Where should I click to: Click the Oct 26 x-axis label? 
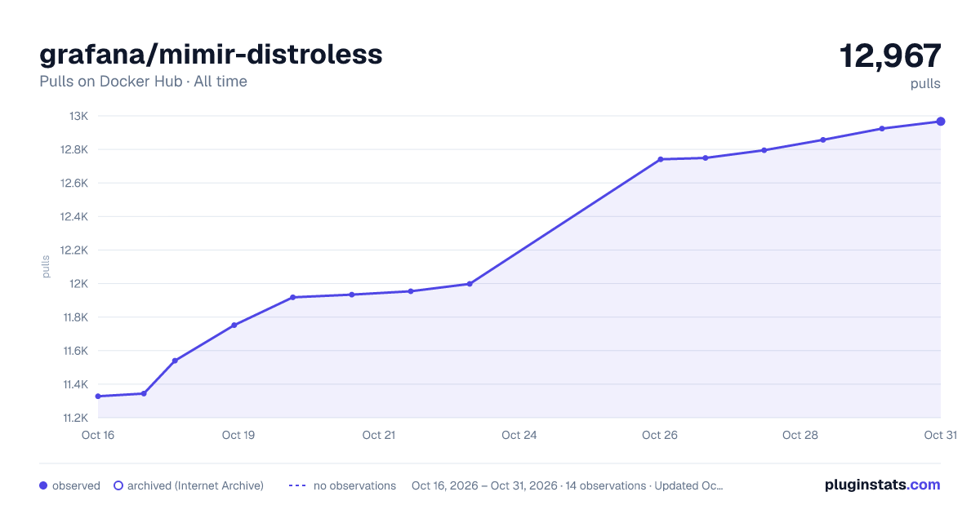pyautogui.click(x=660, y=435)
